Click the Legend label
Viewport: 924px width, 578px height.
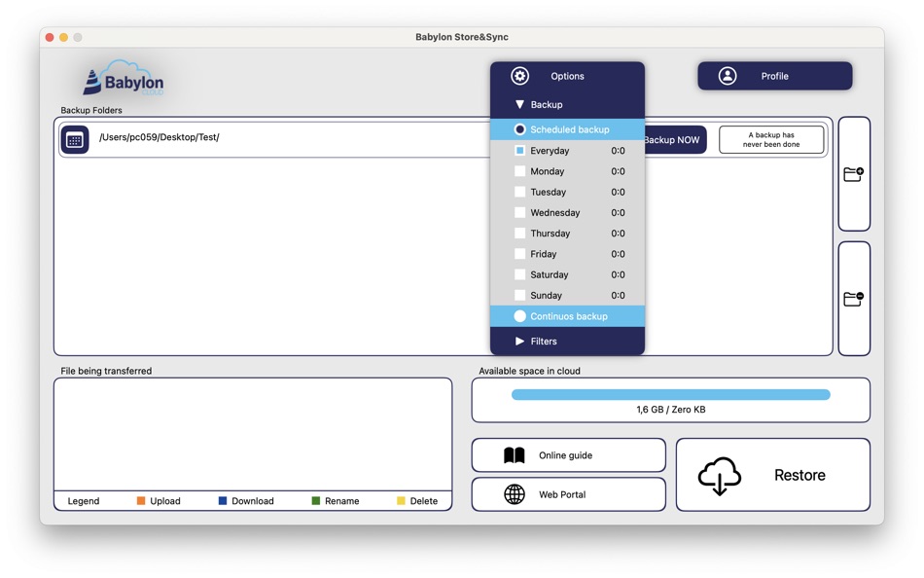coord(83,501)
